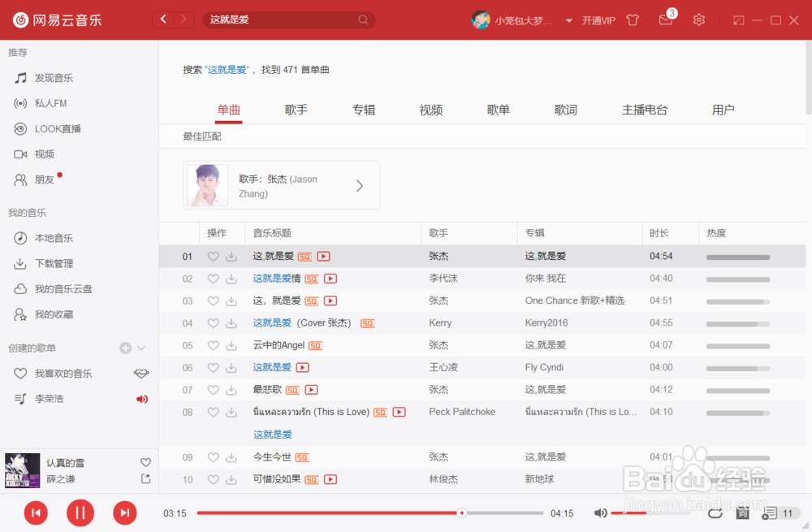
Task: Like song 01 这,就是爱
Action: tap(213, 257)
